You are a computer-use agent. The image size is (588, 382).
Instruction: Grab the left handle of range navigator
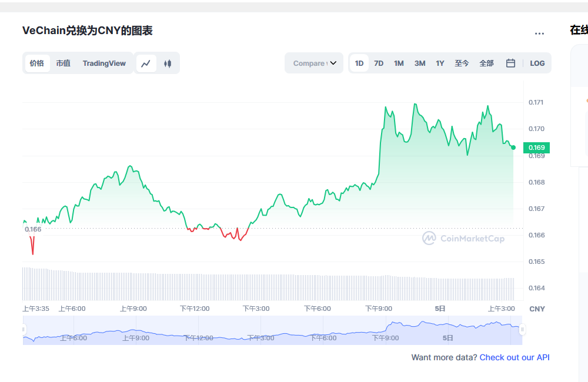tap(24, 330)
